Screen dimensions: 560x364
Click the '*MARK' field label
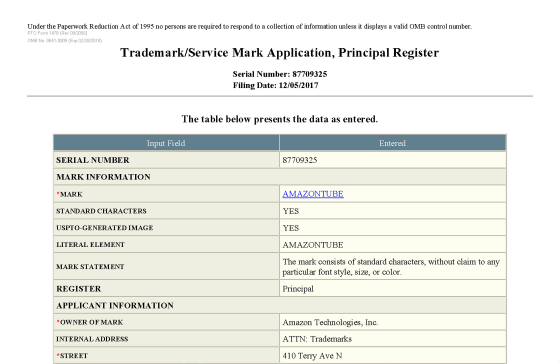pos(69,194)
